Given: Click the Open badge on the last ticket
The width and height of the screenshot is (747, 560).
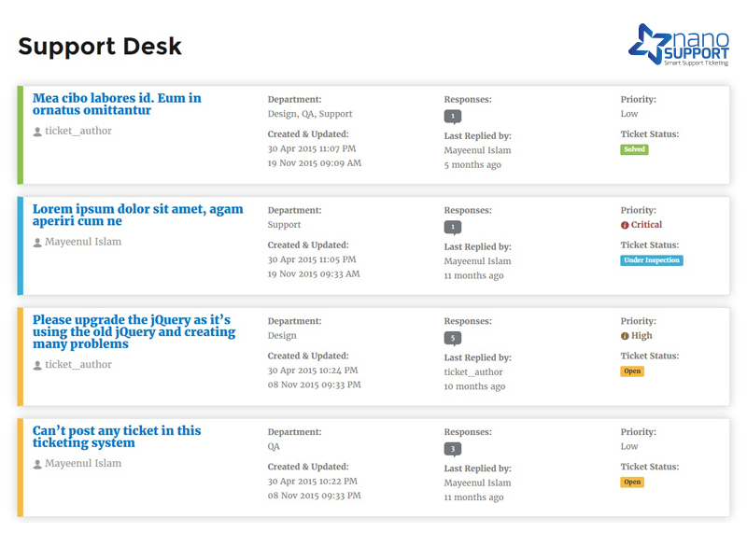Looking at the screenshot, I should (x=632, y=482).
